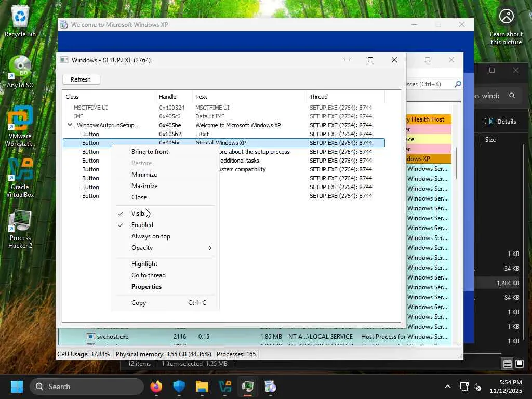Select Maximize in the context menu
The height and width of the screenshot is (399, 532).
(x=165, y=186)
